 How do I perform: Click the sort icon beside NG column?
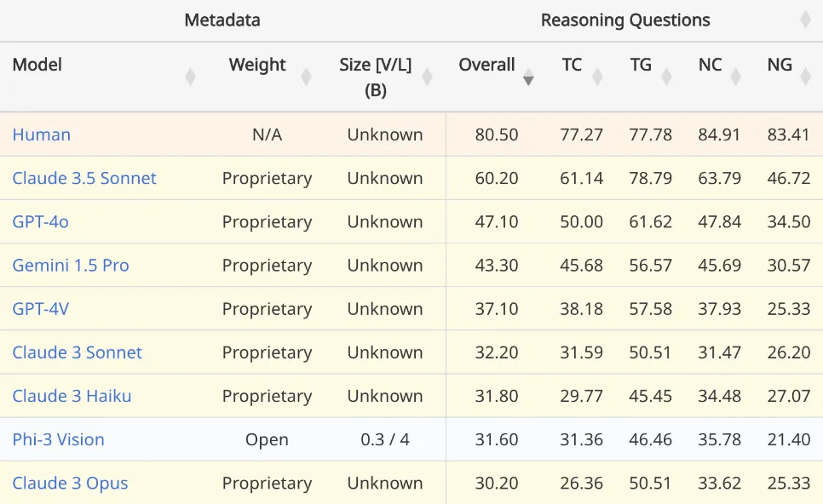tap(805, 77)
